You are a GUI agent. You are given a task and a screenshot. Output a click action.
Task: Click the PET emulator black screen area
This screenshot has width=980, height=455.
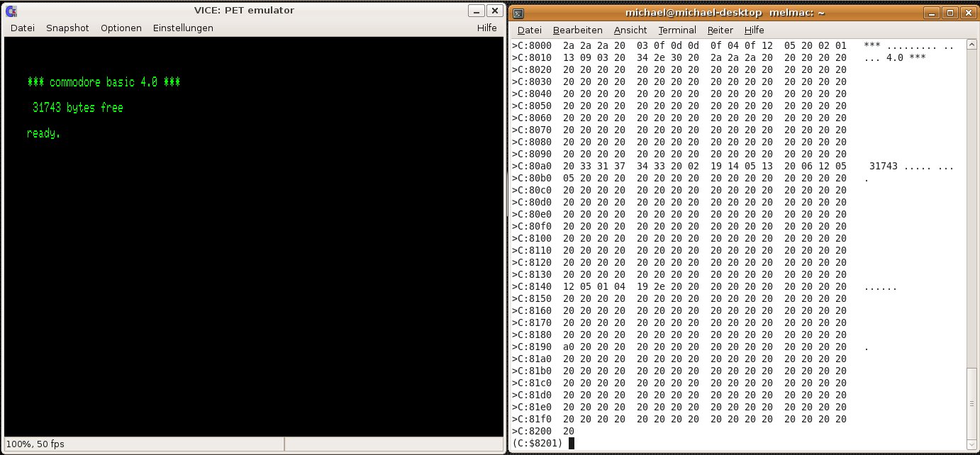pos(254,283)
